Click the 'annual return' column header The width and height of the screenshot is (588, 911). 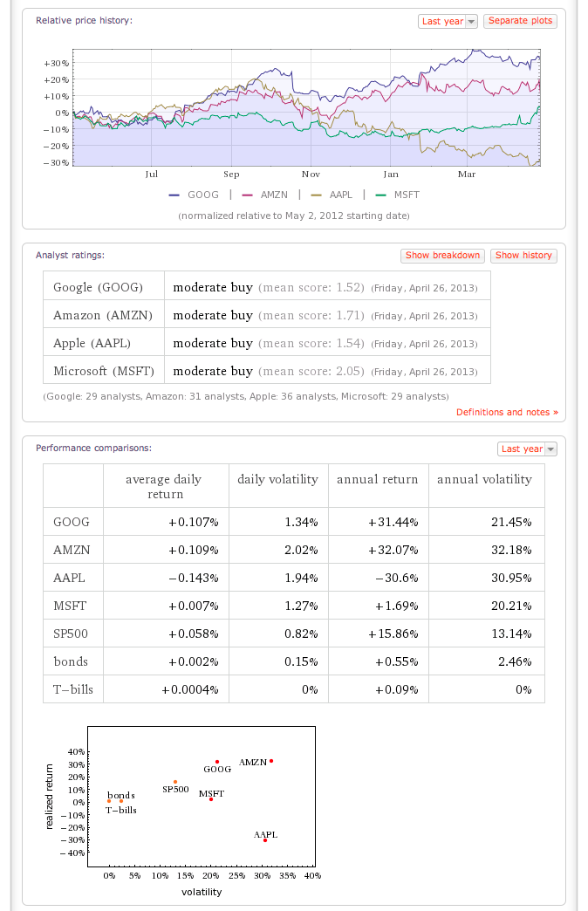coord(378,479)
